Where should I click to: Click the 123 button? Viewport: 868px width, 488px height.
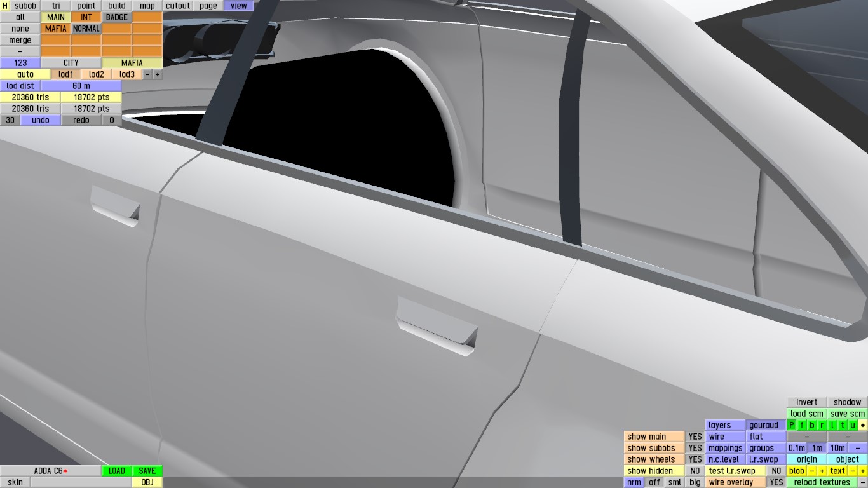point(20,63)
